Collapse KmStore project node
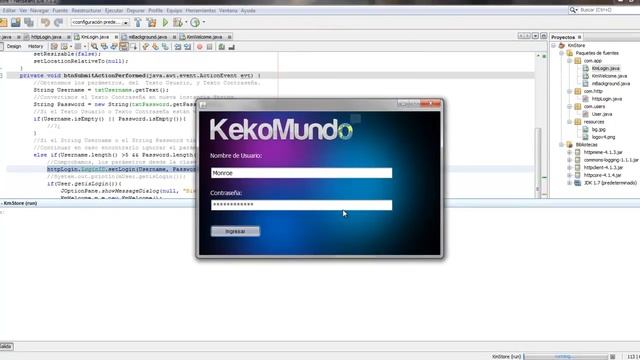The image size is (640, 360). click(x=554, y=45)
